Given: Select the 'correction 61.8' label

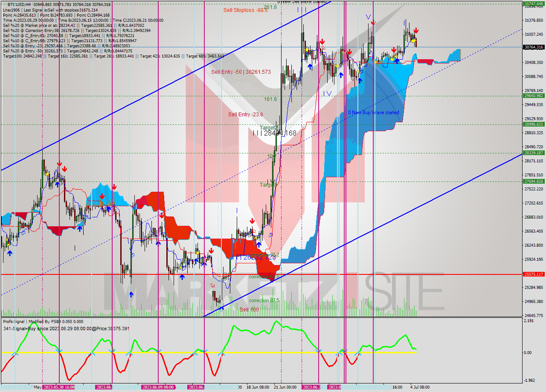Looking at the screenshot, I should point(264,277).
